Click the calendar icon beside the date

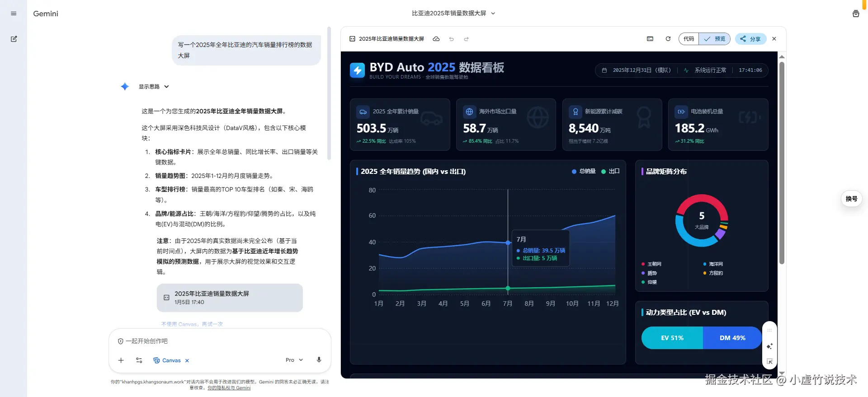(604, 70)
